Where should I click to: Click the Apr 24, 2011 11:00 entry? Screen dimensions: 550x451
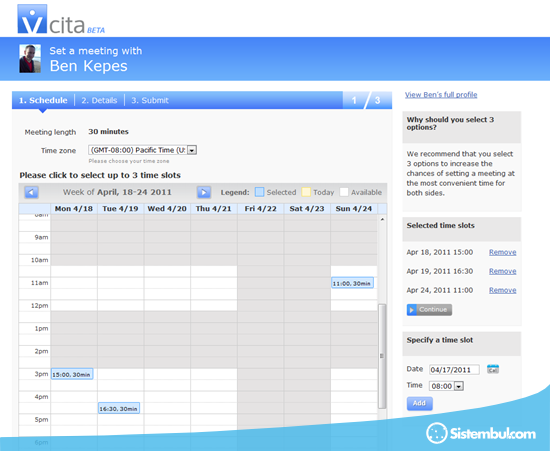(x=440, y=290)
